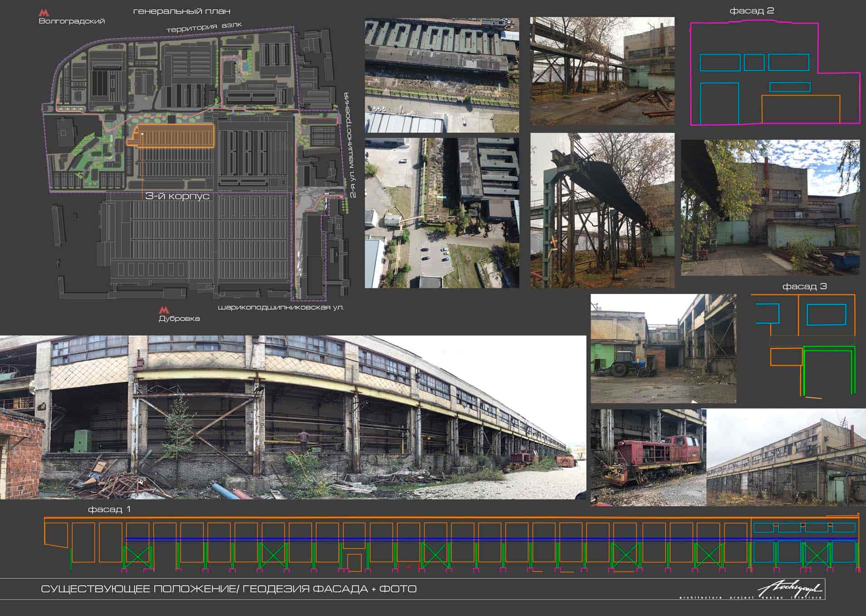This screenshot has width=866, height=616.
Task: Click the orange highlighted building on the plan
Action: [171, 136]
